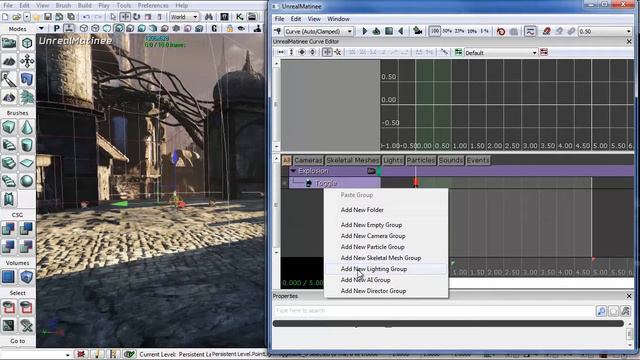Click the CSG Add icon
This screenshot has width=640, height=360.
(9, 229)
